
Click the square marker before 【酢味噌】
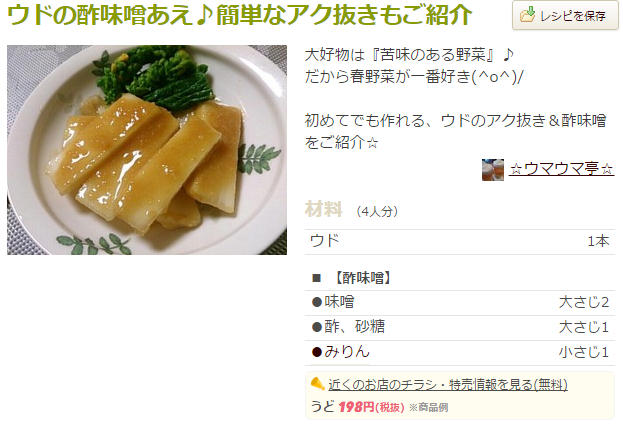(317, 278)
